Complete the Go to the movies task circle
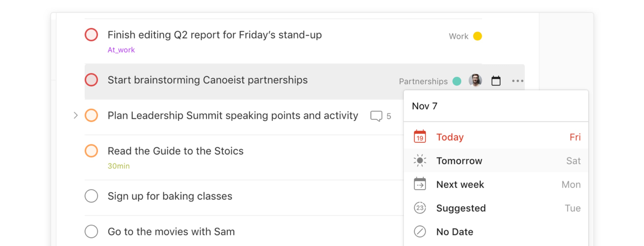The image size is (644, 246). pos(91,232)
